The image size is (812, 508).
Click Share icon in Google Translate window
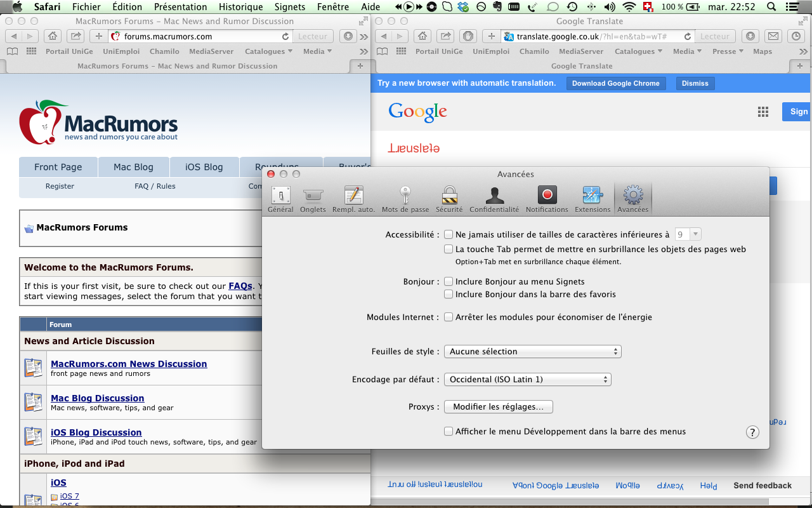click(445, 36)
